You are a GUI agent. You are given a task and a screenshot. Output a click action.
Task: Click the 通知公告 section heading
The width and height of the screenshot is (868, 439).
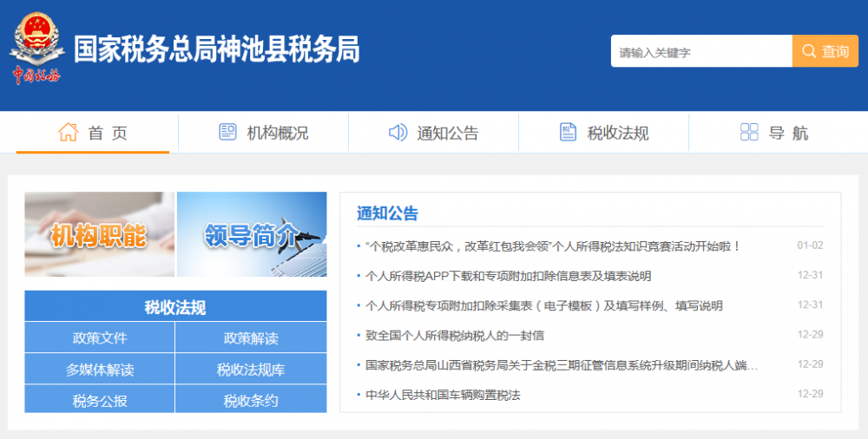click(387, 213)
